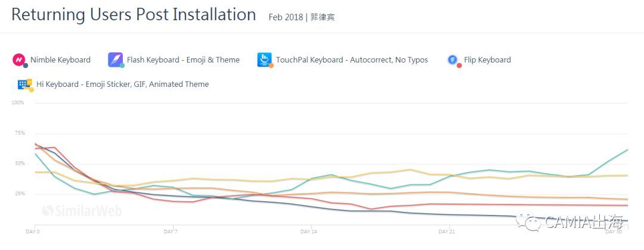This screenshot has height=250, width=644.
Task: Click the Hi Keyboard - Emoji Sticker label
Action: 123,84
